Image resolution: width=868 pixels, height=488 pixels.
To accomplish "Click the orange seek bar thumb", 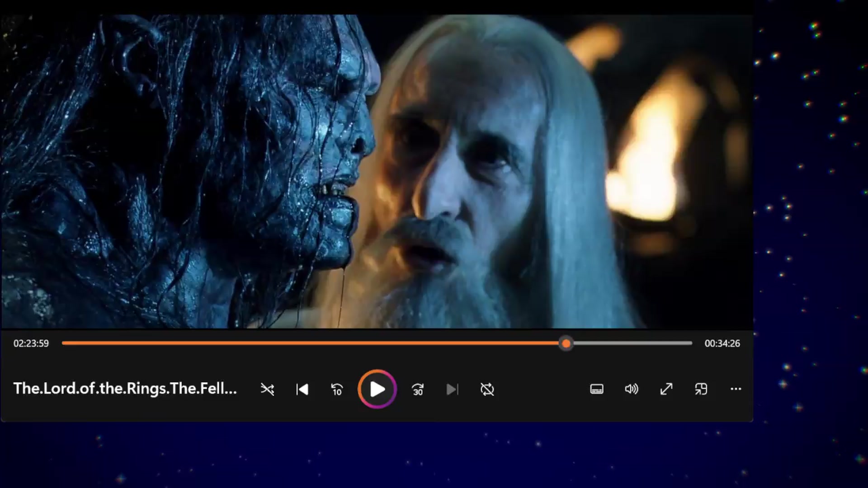I will (566, 343).
